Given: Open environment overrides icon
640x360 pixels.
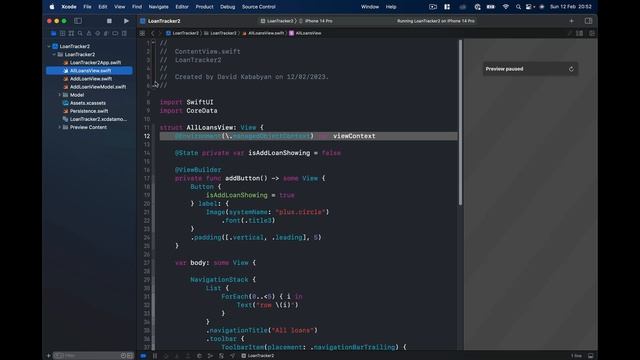Looking at the screenshot, I should coord(221,356).
